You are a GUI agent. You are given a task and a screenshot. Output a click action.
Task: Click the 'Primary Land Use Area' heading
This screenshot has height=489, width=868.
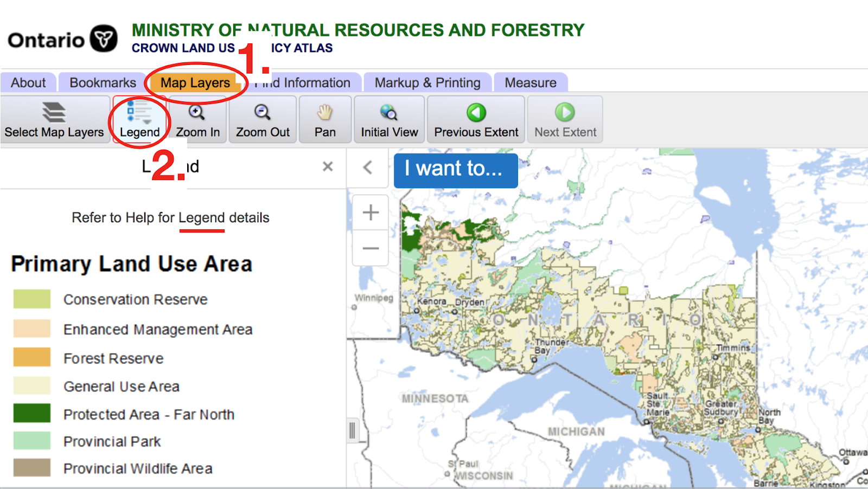coord(132,264)
